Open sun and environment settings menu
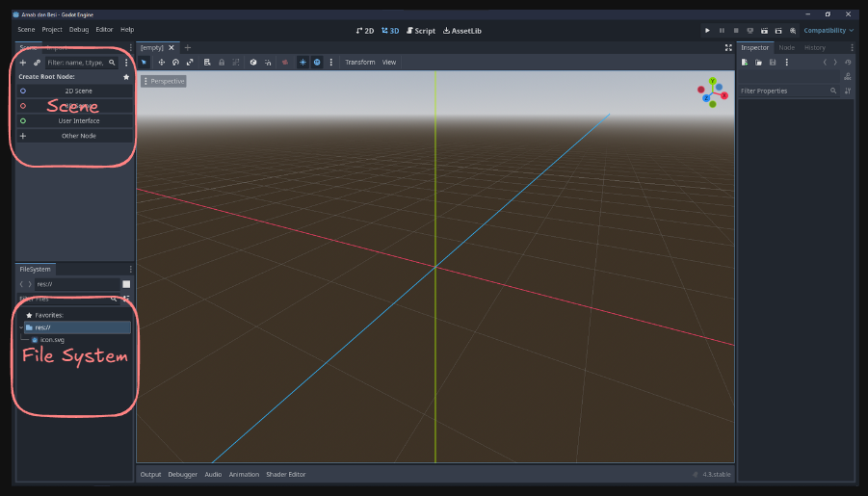868x496 pixels. tap(331, 62)
